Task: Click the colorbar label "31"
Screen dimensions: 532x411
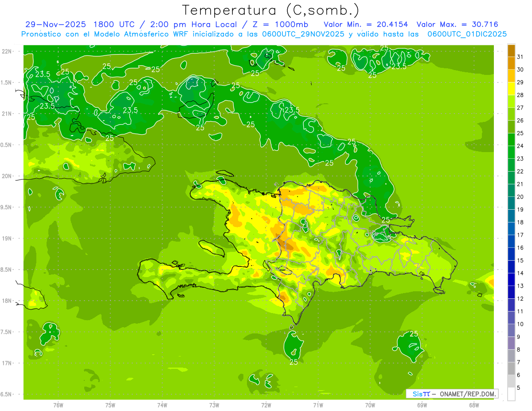Action: 520,57
